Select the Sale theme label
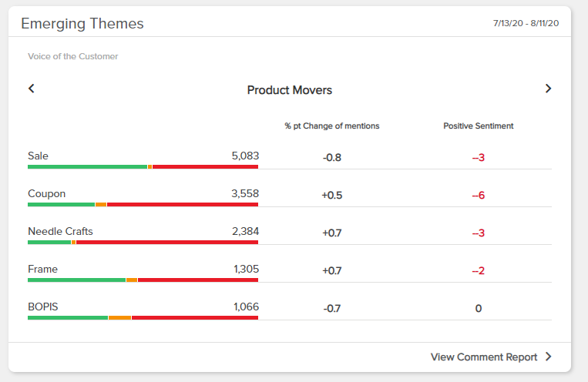Screen dimensions: 588x382 click(x=38, y=156)
